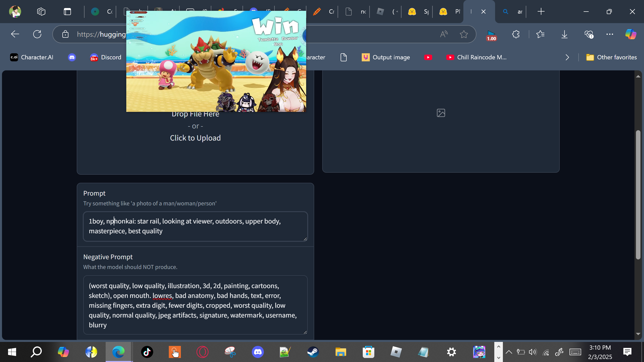Open Windows Search on the taskbar
Viewport: 644px width, 362px height.
point(36,352)
